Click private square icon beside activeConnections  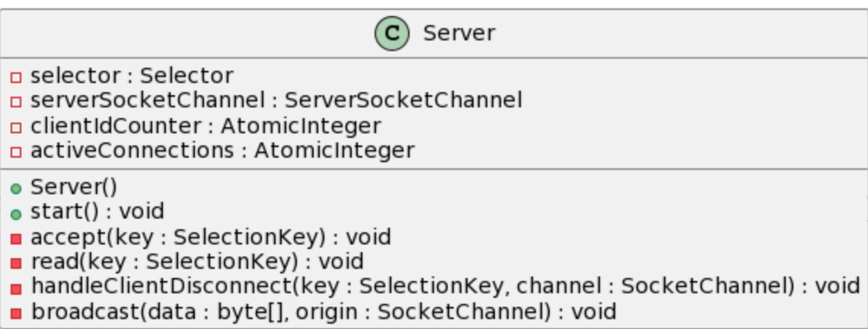click(x=16, y=152)
